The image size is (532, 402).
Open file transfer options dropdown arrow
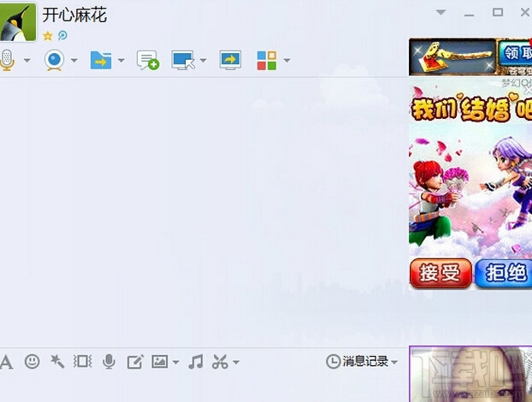click(x=121, y=61)
